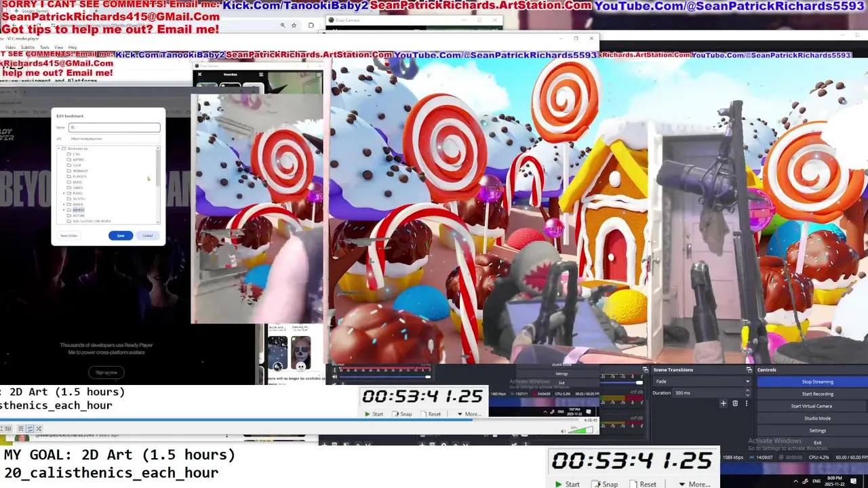Click the browser zoom magnifier icon
868x488 pixels.
click(283, 25)
